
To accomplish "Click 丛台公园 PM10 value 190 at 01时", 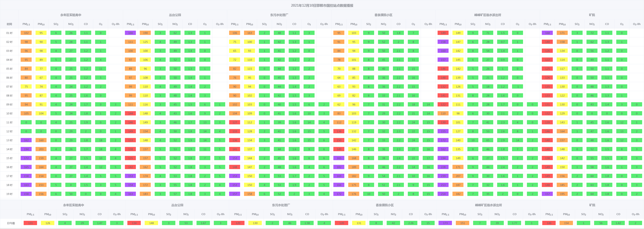I will 145,33.
